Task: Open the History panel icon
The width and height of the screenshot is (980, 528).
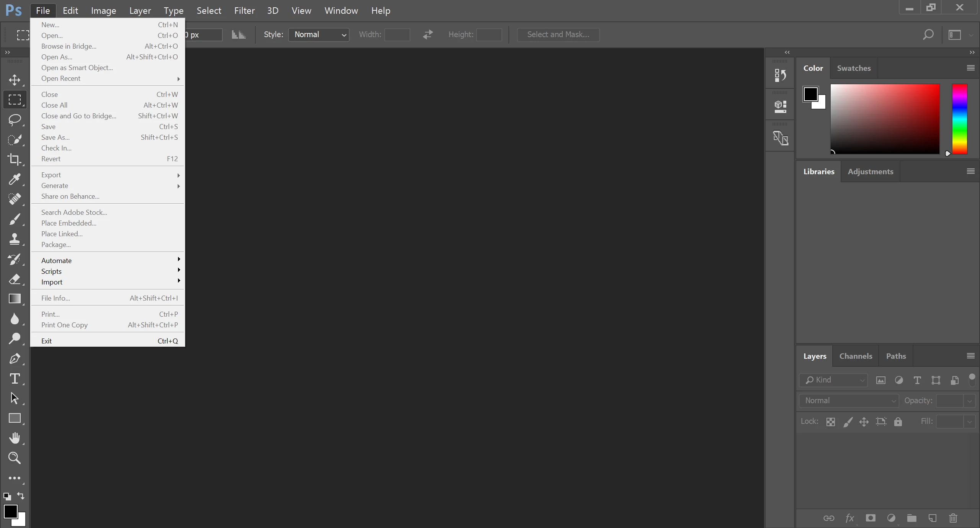Action: (780, 75)
